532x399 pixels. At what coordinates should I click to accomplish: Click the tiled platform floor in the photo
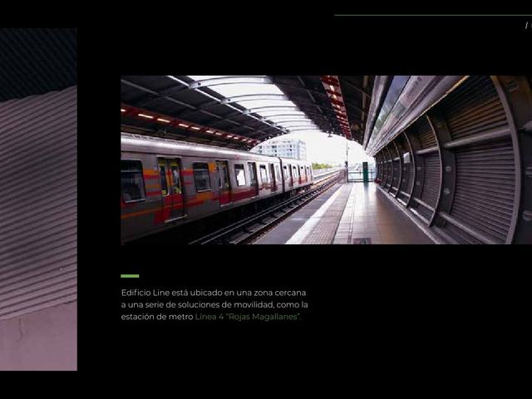(349, 217)
